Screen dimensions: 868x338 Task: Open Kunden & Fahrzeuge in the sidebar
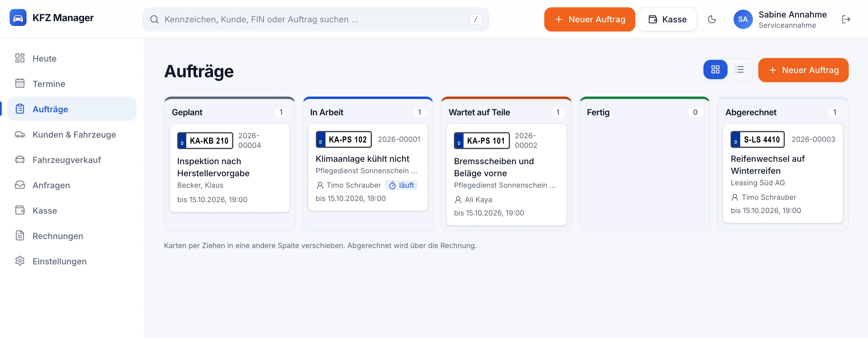coord(72,134)
